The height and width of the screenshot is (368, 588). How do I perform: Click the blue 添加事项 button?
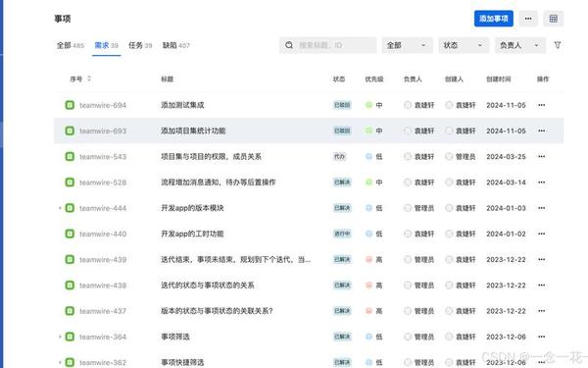coord(494,19)
